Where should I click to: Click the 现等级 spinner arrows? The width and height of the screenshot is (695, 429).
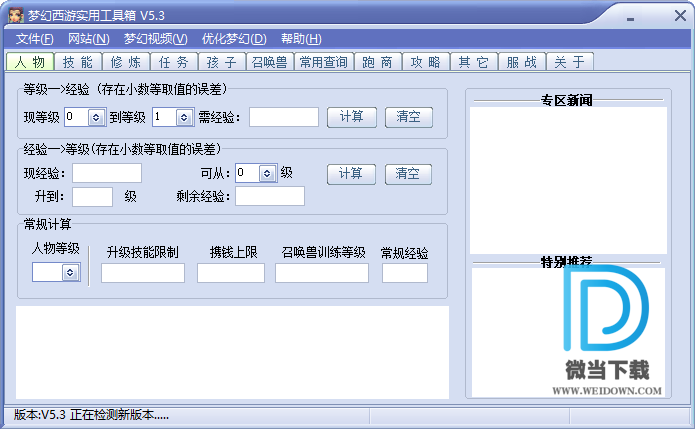96,117
